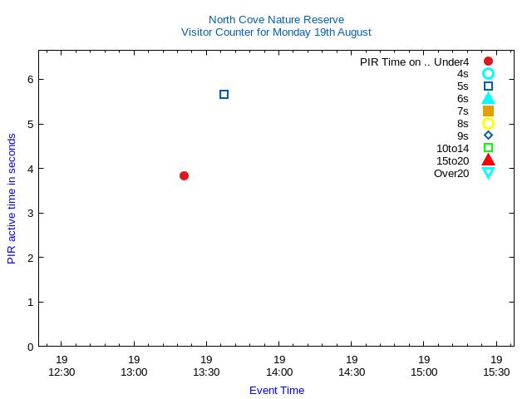This screenshot has width=532, height=399.
Task: Click the red circle Under4 legend marker
Action: point(488,62)
